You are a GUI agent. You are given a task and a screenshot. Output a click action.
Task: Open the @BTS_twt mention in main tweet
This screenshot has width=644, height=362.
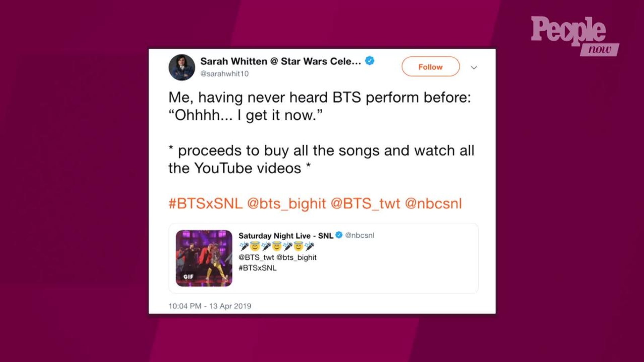point(365,204)
